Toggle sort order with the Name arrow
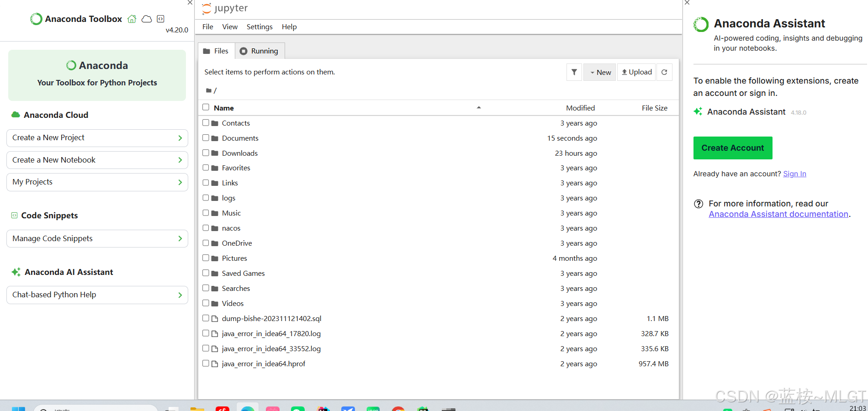 coord(479,108)
